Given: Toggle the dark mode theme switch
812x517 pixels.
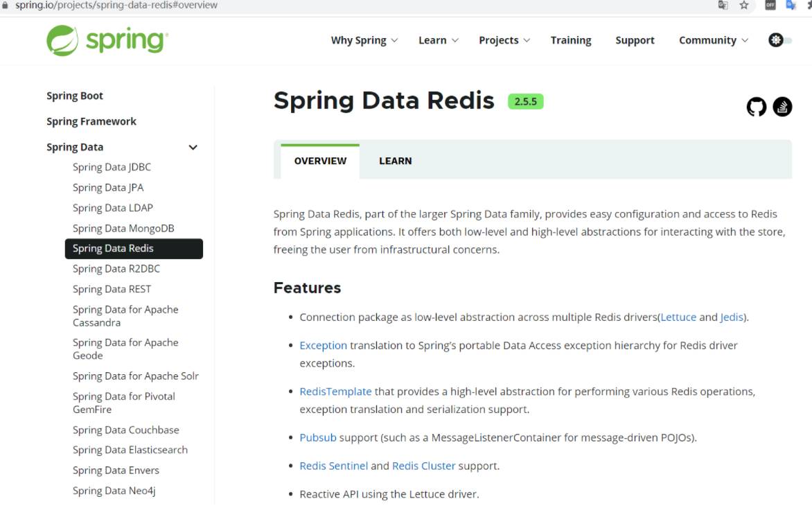Looking at the screenshot, I should click(780, 40).
